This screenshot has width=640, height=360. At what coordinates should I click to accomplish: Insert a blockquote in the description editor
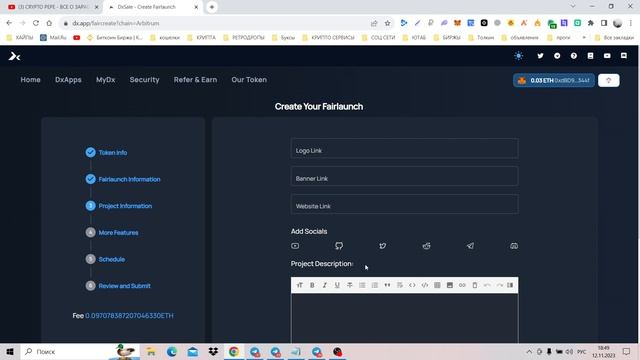pyautogui.click(x=387, y=285)
